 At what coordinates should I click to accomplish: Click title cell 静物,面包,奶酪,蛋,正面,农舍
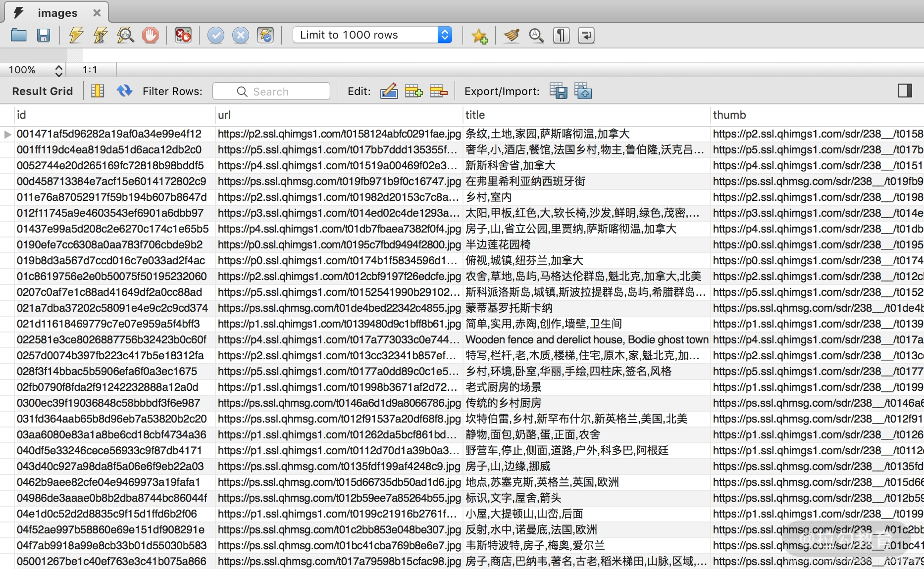coord(587,435)
